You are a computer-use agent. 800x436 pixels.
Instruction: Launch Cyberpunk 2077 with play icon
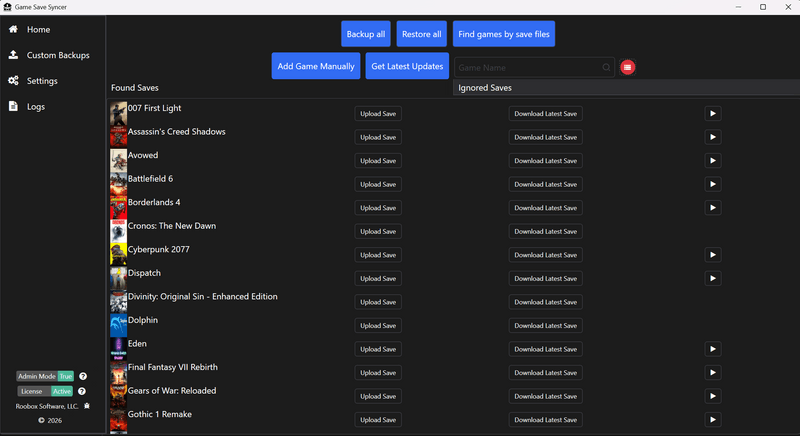(x=713, y=255)
